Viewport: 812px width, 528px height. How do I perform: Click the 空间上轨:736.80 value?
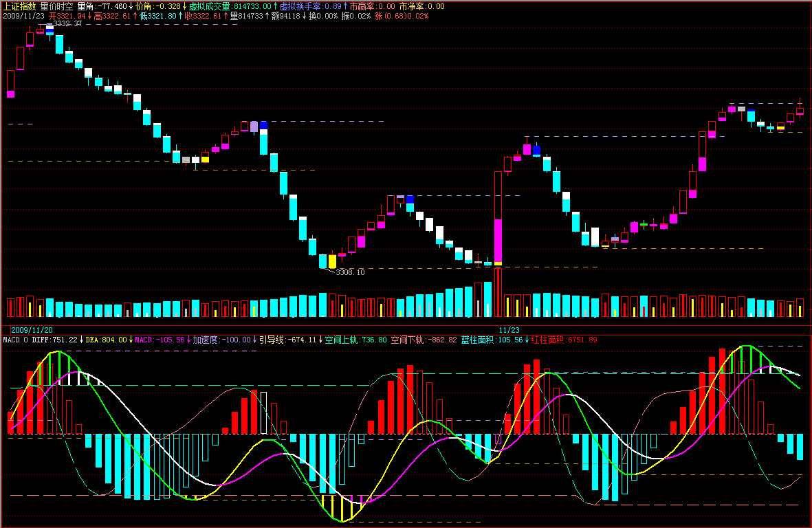355,340
